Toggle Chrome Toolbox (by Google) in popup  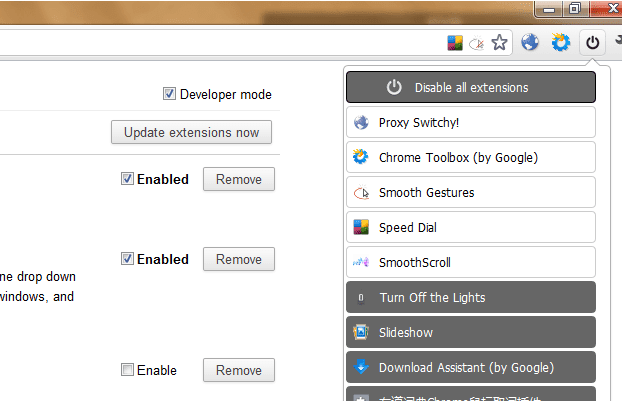point(471,157)
